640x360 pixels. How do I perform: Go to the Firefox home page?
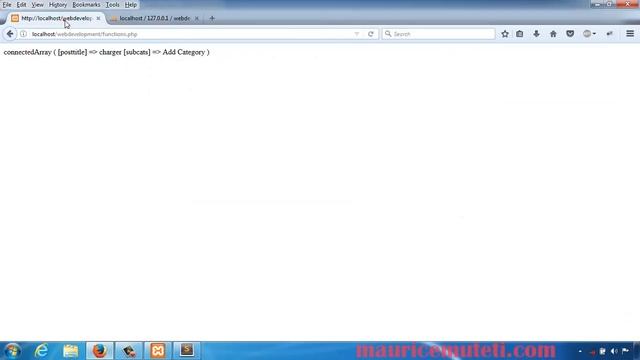(x=553, y=34)
